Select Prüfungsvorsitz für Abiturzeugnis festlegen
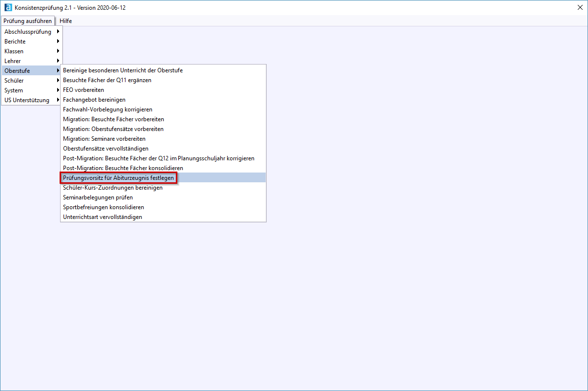Viewport: 588px width, 391px height. point(163,178)
